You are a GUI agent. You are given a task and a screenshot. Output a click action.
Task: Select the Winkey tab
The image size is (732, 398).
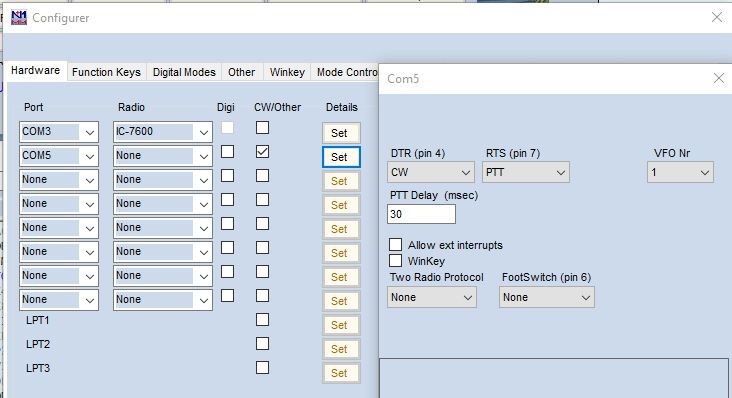(x=287, y=72)
